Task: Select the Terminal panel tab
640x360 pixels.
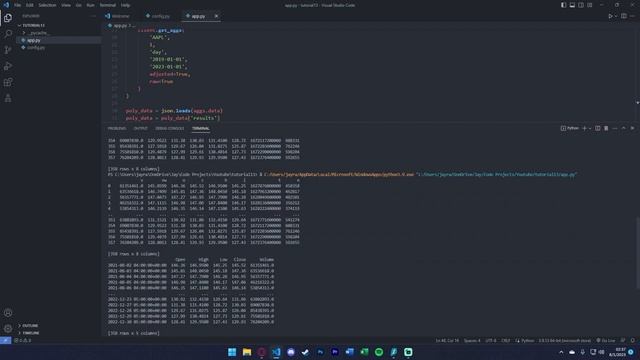Action: [x=200, y=128]
